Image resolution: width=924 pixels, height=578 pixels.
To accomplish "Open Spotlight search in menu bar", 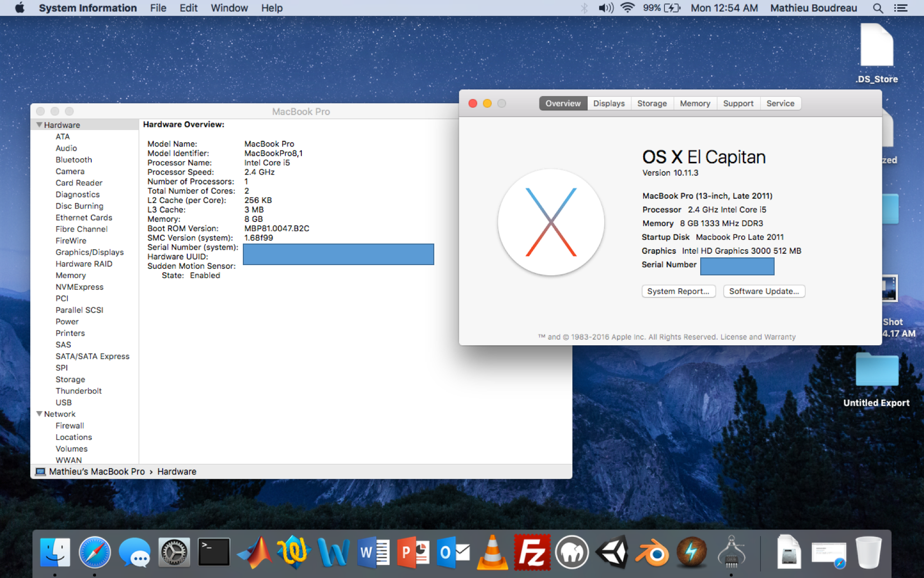I will point(878,8).
